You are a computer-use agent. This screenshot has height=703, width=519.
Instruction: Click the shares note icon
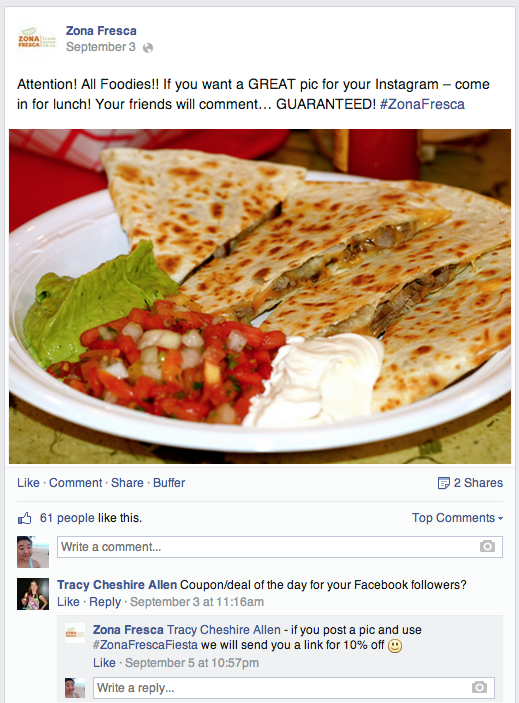coord(443,483)
